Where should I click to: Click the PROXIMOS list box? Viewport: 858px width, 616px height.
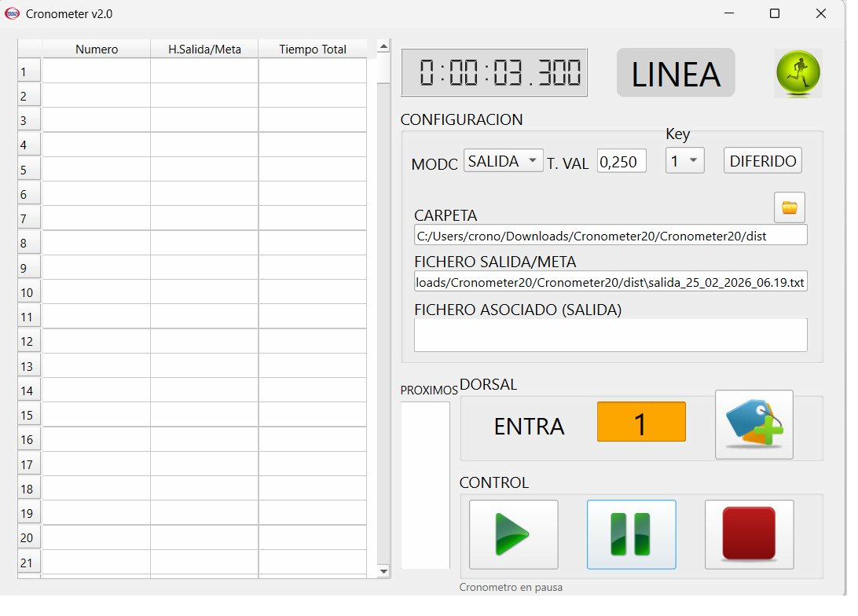point(425,486)
